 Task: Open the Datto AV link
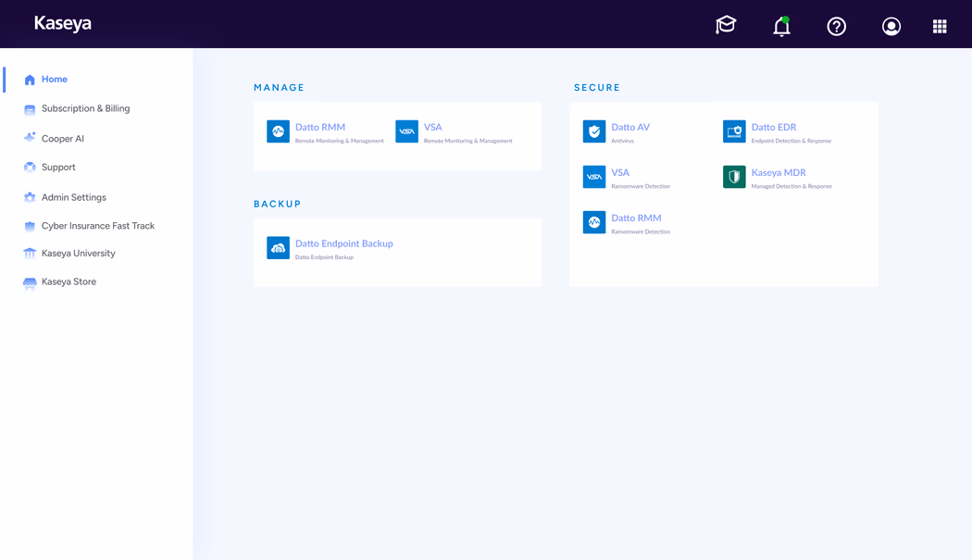click(630, 127)
